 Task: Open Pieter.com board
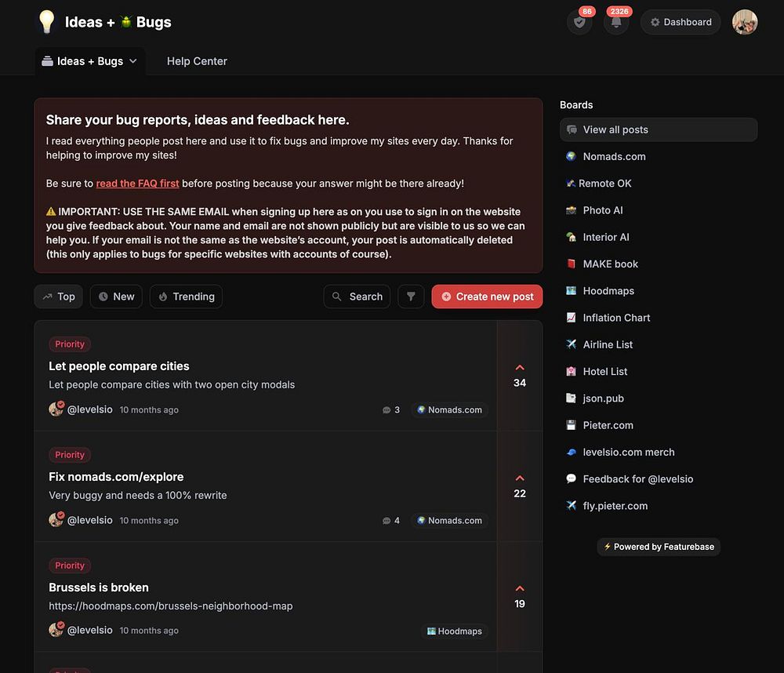(x=659, y=425)
